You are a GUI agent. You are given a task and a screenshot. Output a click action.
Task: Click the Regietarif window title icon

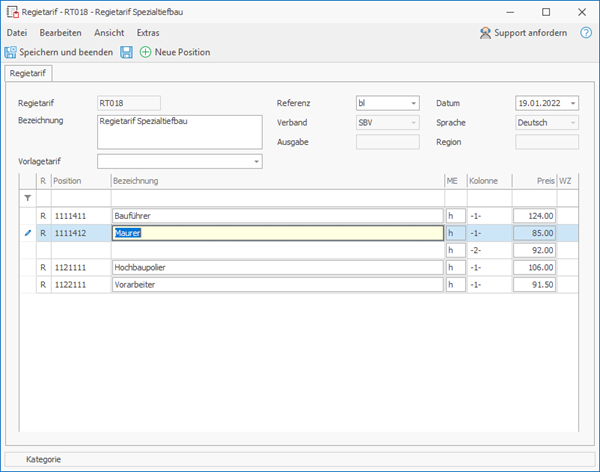13,12
